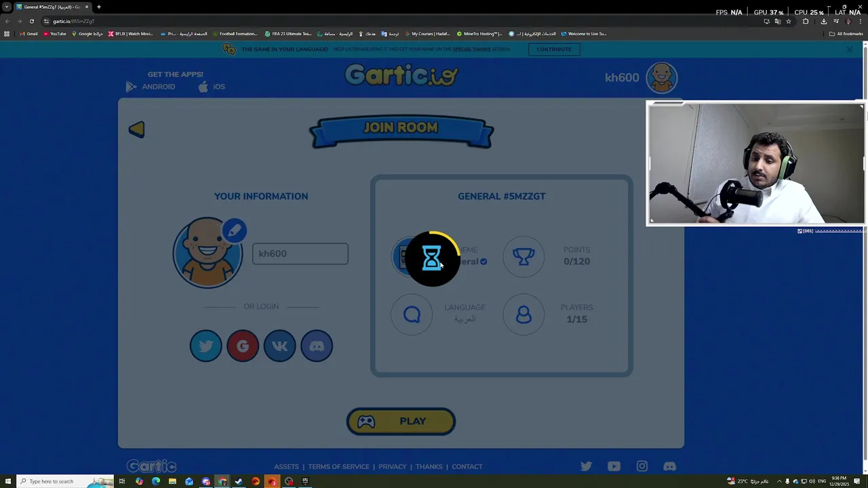Dismiss the translation banner
Viewport: 868px width, 488px height.
[849, 49]
